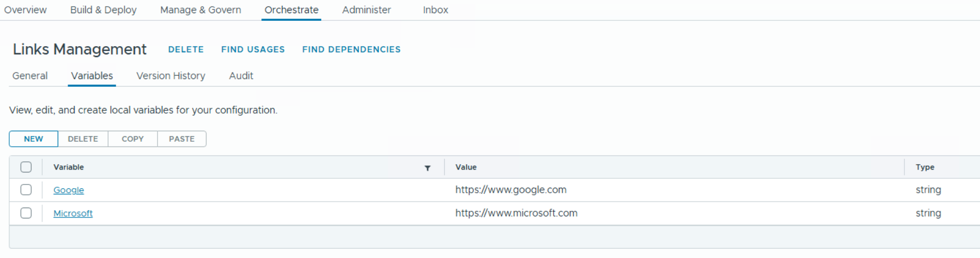Open the Version History tab

click(171, 76)
